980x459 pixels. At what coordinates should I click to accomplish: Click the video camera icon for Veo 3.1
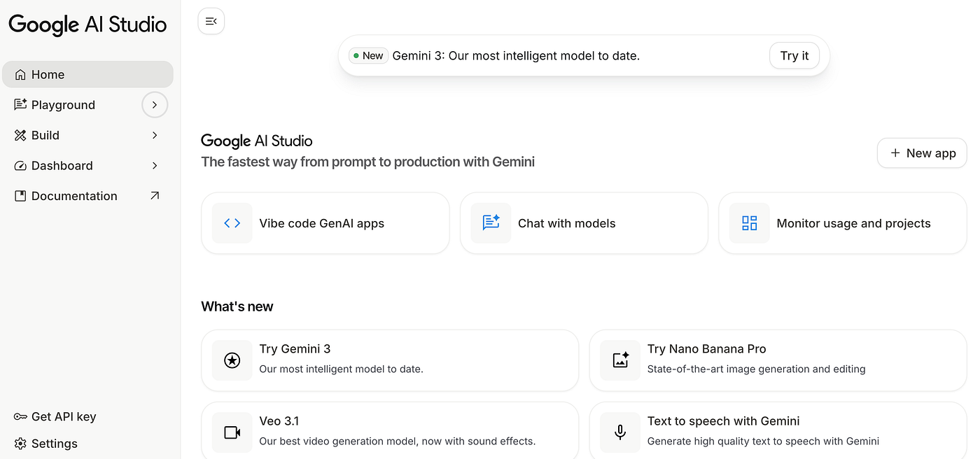tap(232, 432)
